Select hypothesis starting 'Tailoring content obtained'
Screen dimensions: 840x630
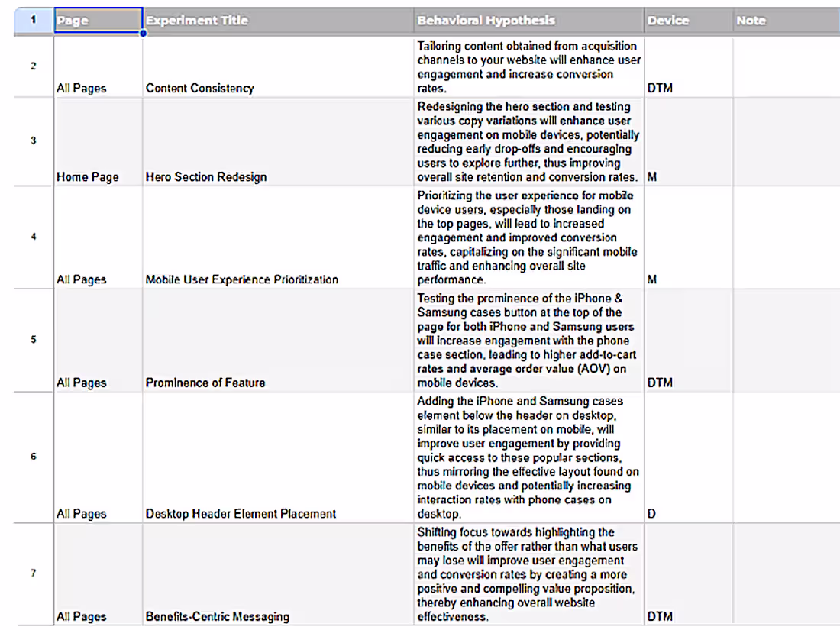[x=528, y=66]
